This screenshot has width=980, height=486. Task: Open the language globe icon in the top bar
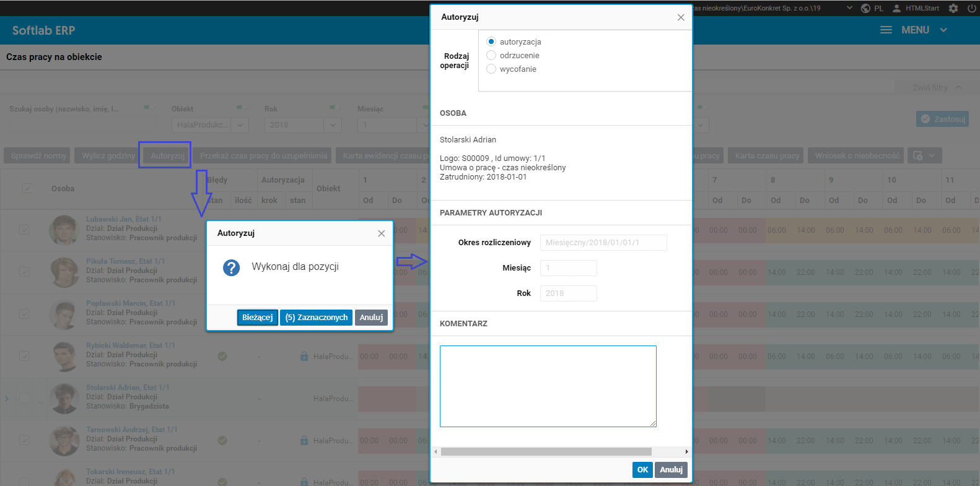click(x=865, y=8)
